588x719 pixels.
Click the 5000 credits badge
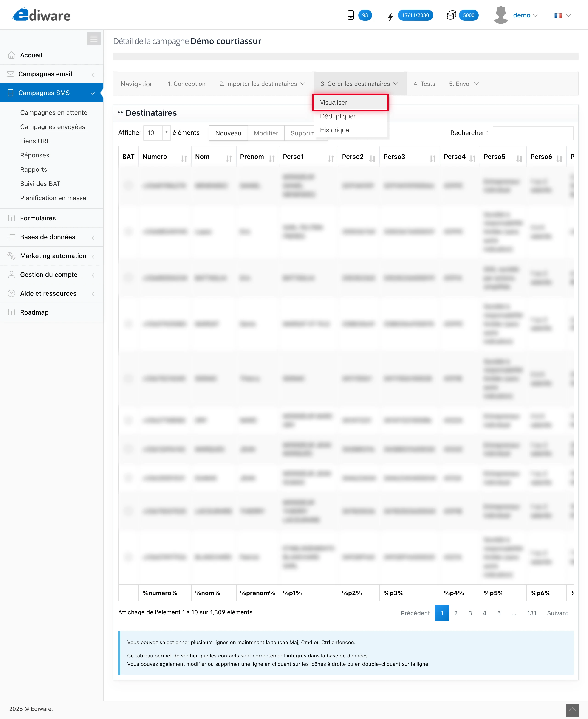468,15
